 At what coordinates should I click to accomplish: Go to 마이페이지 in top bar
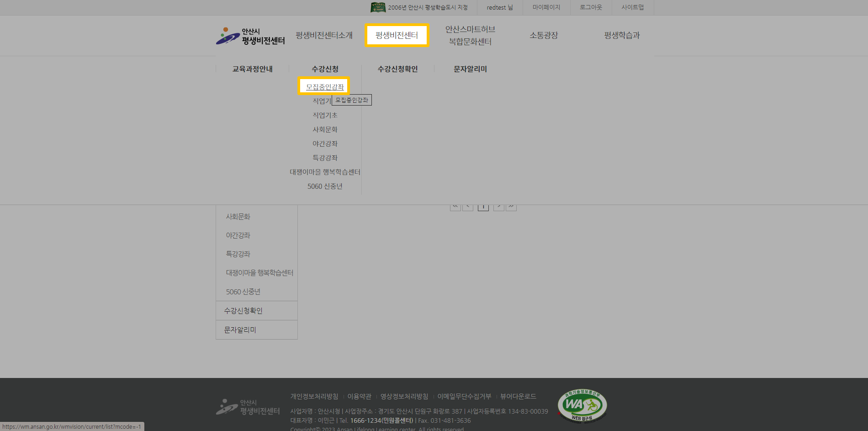pos(546,7)
